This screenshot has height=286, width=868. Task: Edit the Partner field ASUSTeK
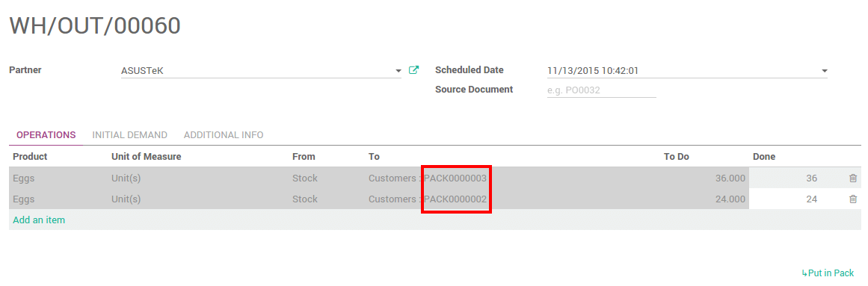tap(261, 71)
